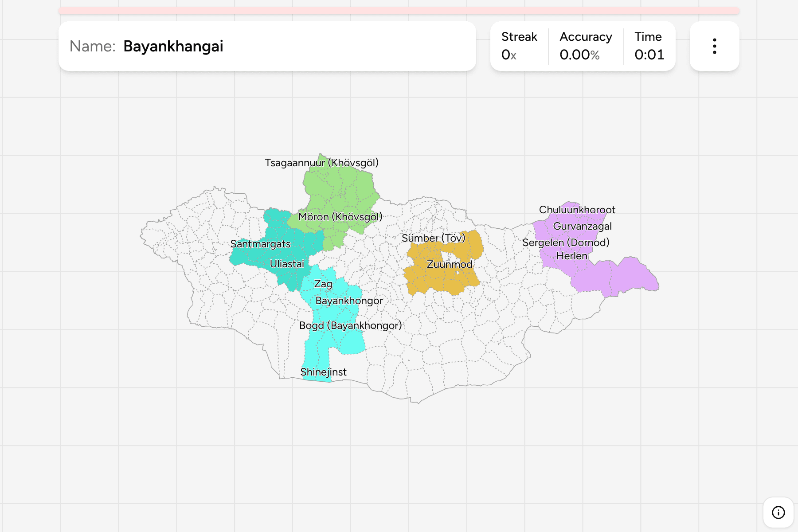Click the Herlen map label
This screenshot has width=798, height=532.
pyautogui.click(x=572, y=256)
